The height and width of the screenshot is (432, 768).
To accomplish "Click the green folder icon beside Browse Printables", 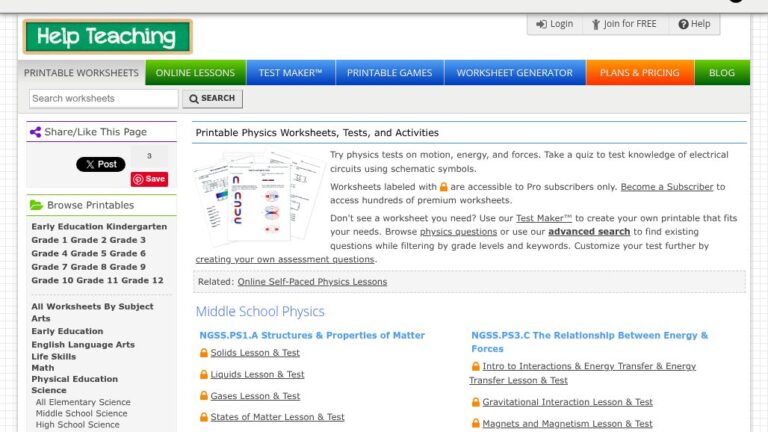I will click(x=36, y=205).
